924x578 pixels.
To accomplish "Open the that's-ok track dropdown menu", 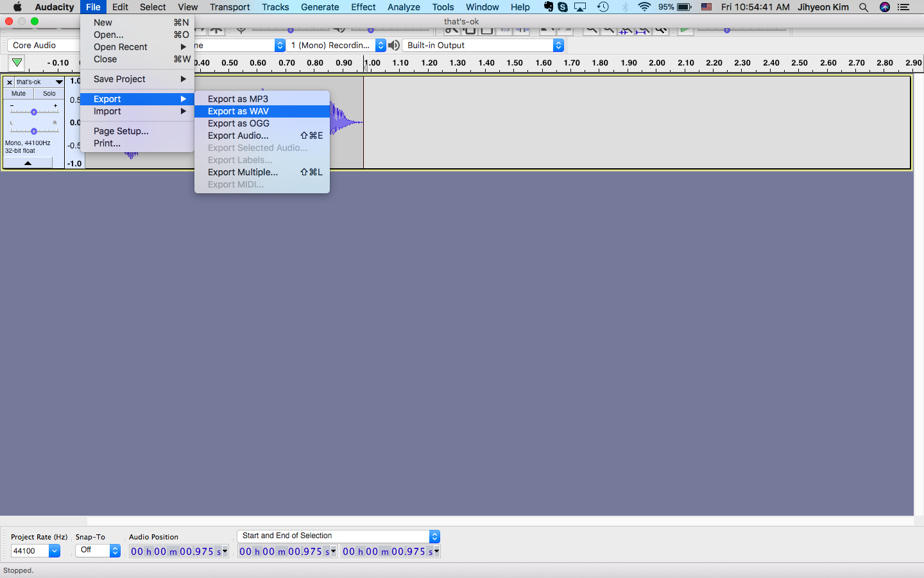I will (59, 82).
